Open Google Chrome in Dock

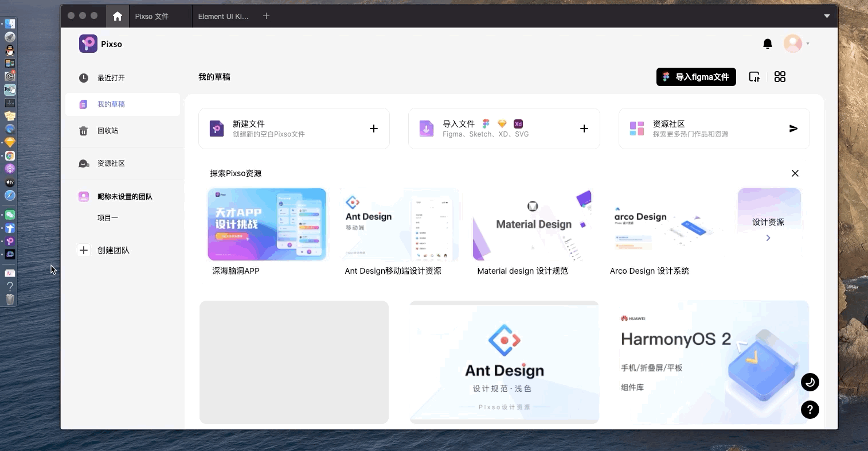tap(10, 156)
